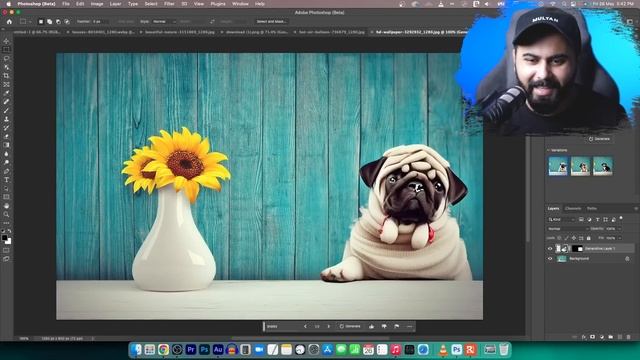The width and height of the screenshot is (640, 360).
Task: Select the Eyedropper tool
Action: 6,93
